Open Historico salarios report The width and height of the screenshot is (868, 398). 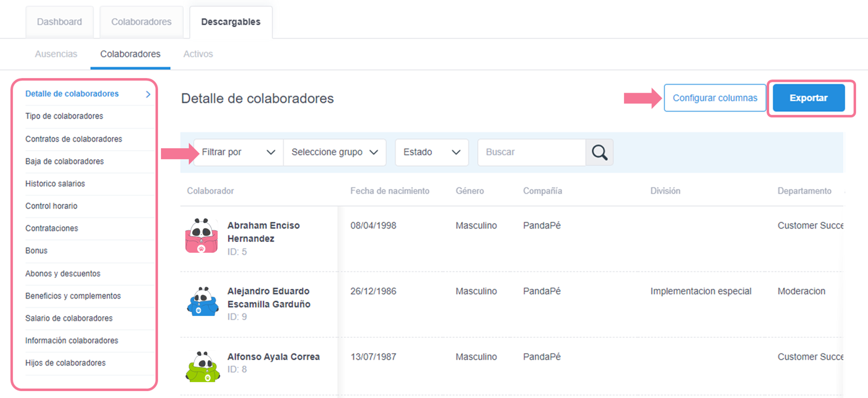pyautogui.click(x=55, y=184)
